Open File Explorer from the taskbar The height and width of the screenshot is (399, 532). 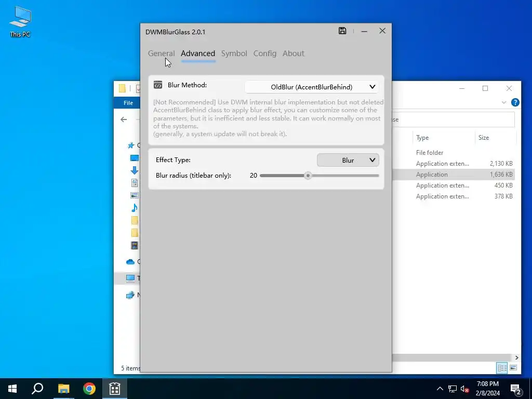(63, 389)
